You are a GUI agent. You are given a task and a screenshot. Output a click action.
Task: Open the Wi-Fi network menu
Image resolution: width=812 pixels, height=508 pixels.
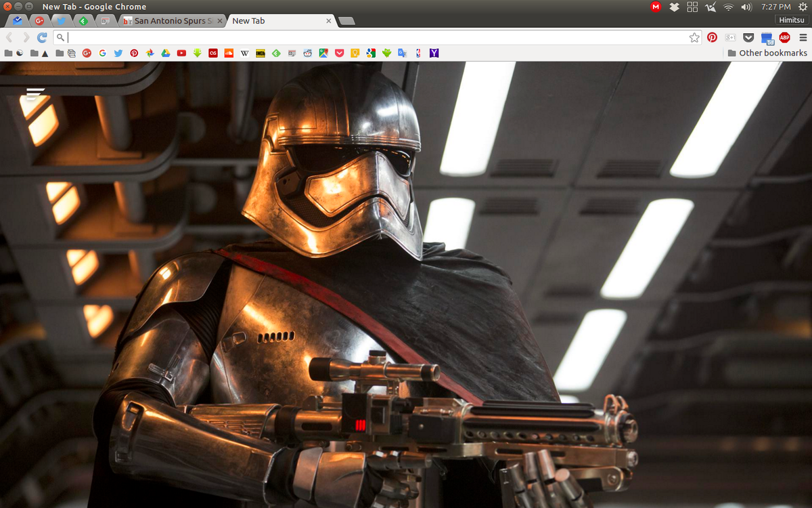729,7
